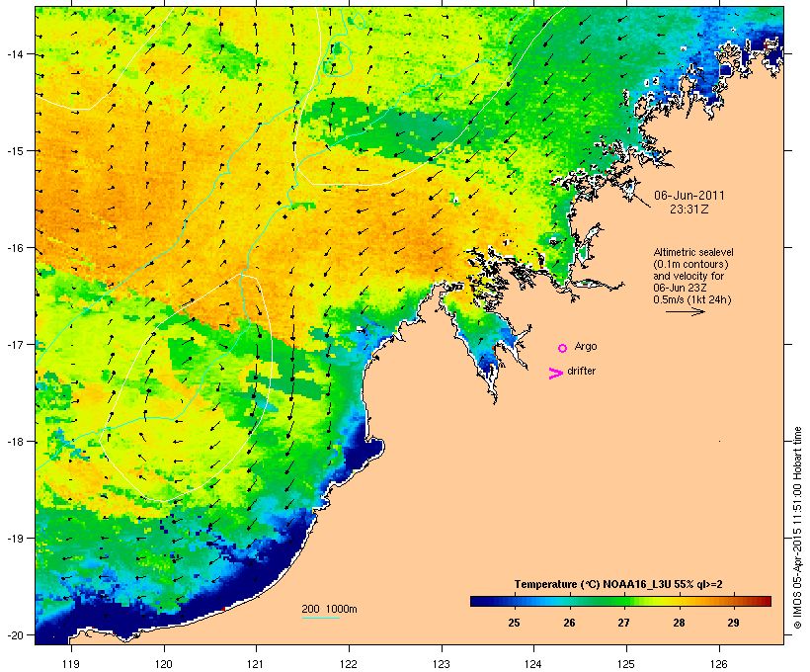
Task: Click the date label 06-Jun-2011
Action: (689, 196)
